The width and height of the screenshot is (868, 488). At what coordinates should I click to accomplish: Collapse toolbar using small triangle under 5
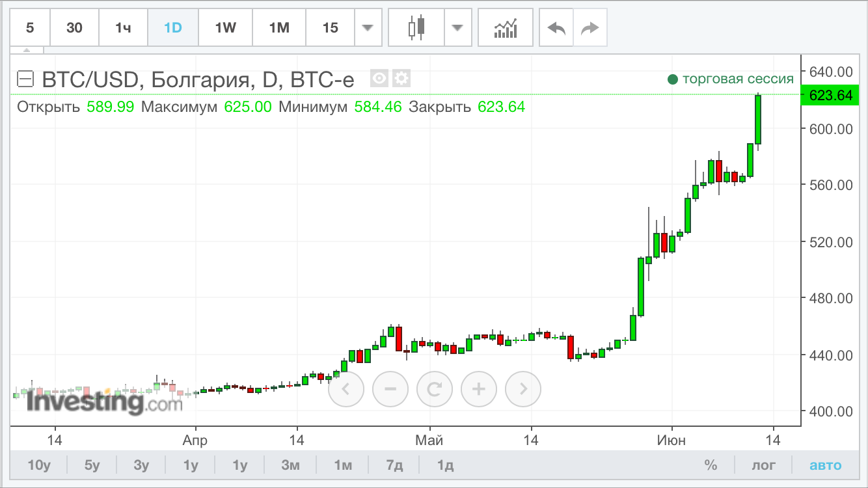point(27,50)
